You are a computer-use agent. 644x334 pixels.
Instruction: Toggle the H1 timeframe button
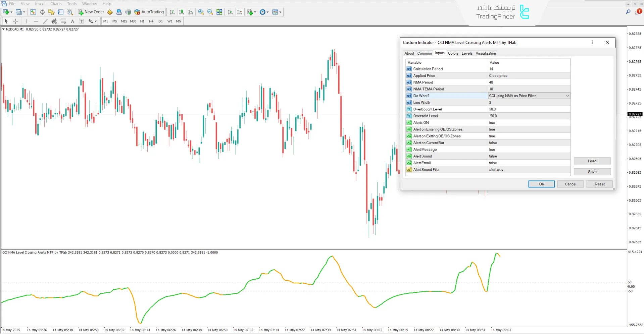coord(142,21)
